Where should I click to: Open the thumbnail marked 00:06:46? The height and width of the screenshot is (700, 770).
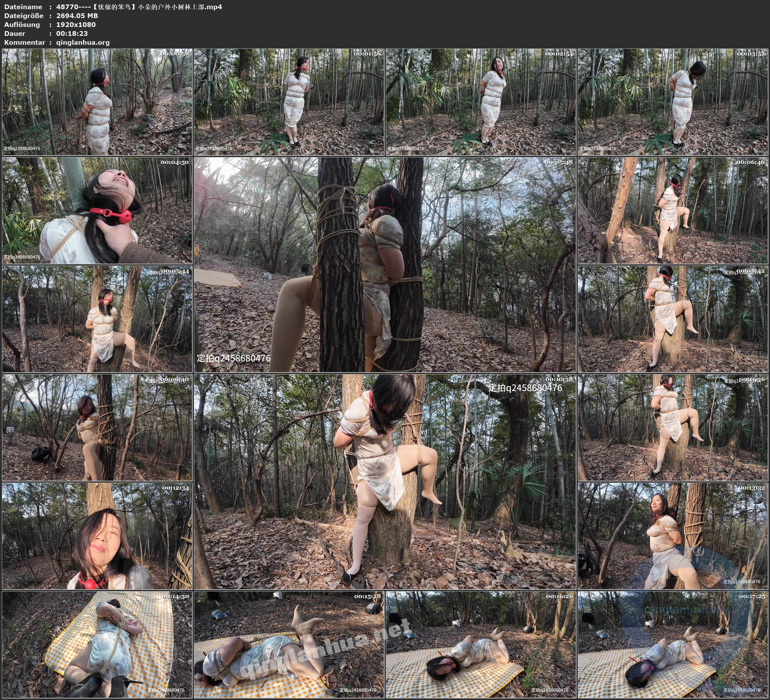(x=673, y=210)
